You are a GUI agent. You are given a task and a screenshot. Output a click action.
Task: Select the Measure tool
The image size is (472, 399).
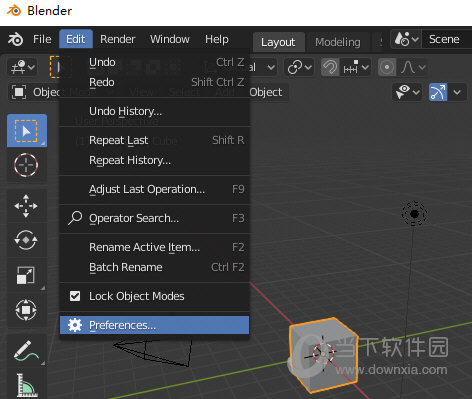[26, 385]
